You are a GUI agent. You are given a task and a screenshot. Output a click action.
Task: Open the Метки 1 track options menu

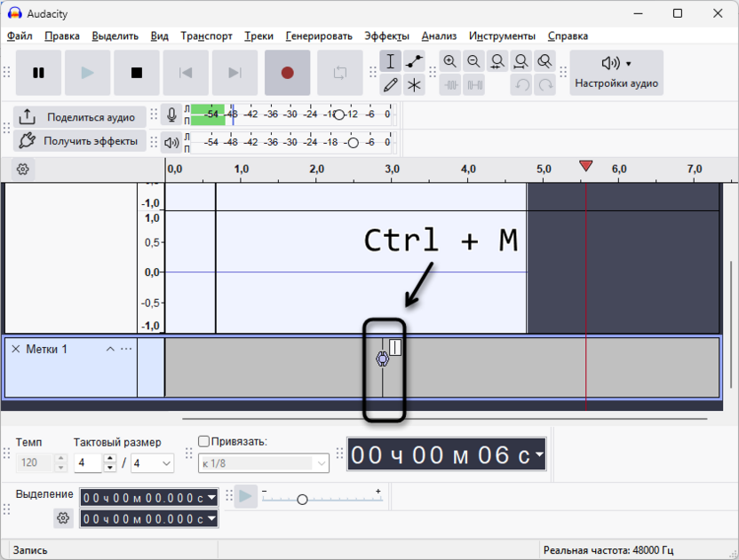(x=124, y=349)
